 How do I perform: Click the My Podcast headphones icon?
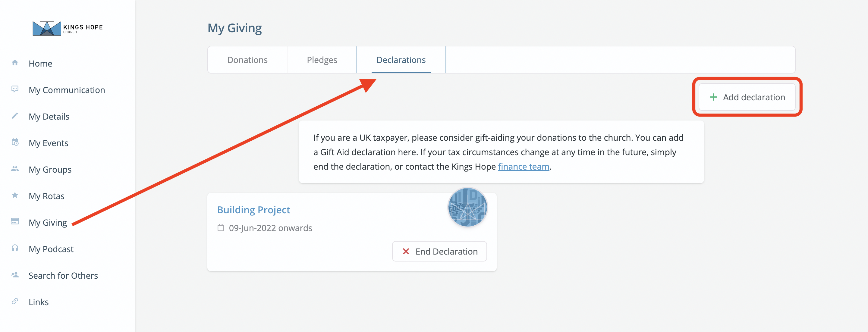point(15,248)
